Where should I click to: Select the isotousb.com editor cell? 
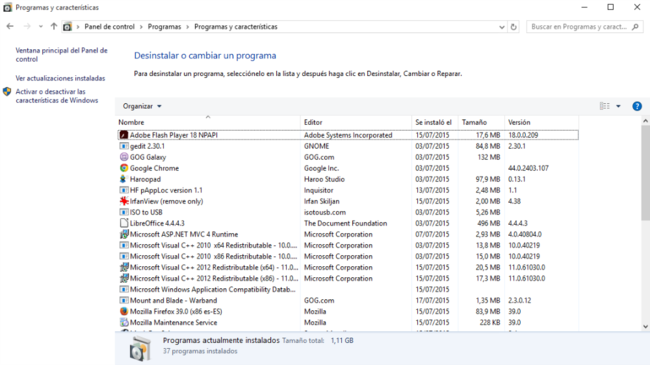coord(325,212)
